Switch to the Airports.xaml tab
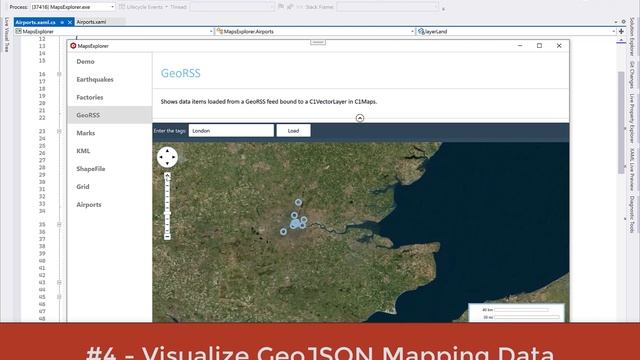Image resolution: width=640 pixels, height=360 pixels. click(x=91, y=22)
